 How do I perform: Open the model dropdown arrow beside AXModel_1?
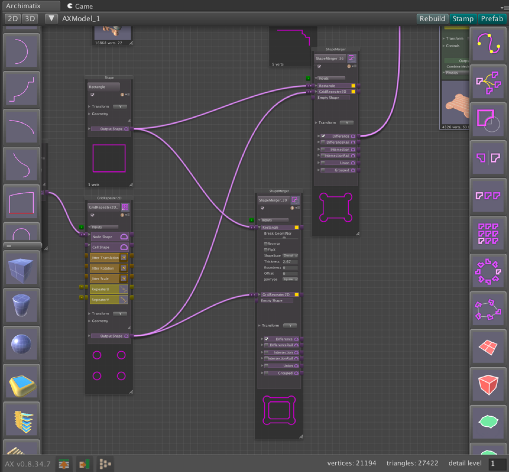51,18
